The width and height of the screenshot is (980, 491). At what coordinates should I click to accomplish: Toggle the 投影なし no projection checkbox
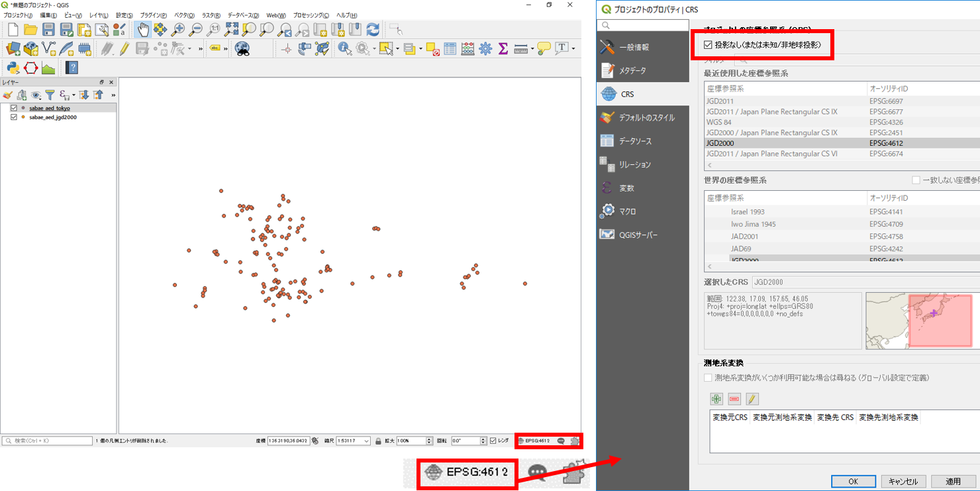pyautogui.click(x=709, y=45)
